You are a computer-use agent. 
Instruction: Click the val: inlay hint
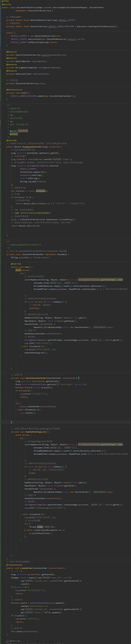46,613
